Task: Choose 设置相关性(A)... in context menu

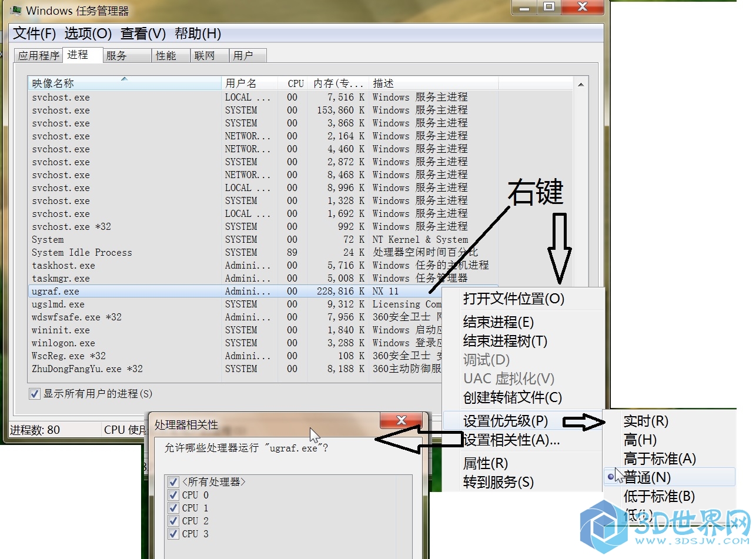Action: point(523,440)
